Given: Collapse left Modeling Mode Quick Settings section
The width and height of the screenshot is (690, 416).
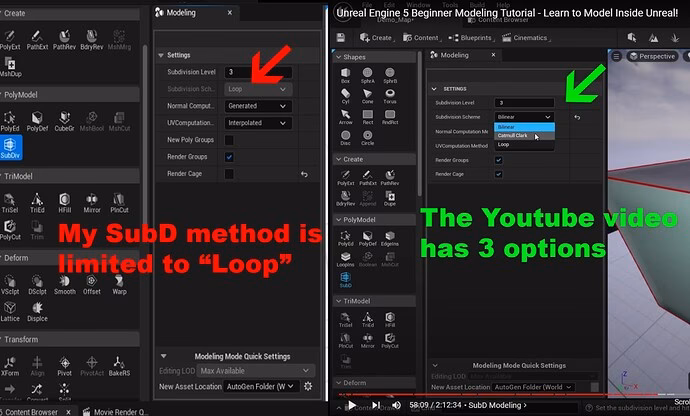Looking at the screenshot, I should click(x=164, y=356).
